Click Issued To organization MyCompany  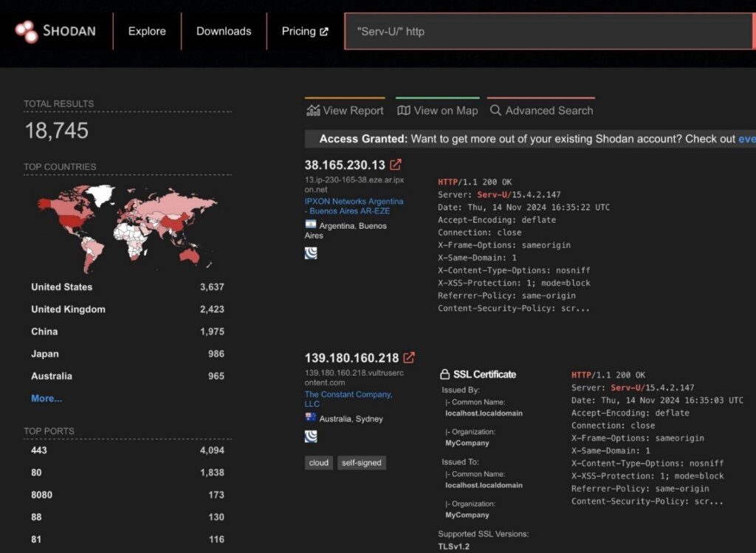pyautogui.click(x=467, y=515)
